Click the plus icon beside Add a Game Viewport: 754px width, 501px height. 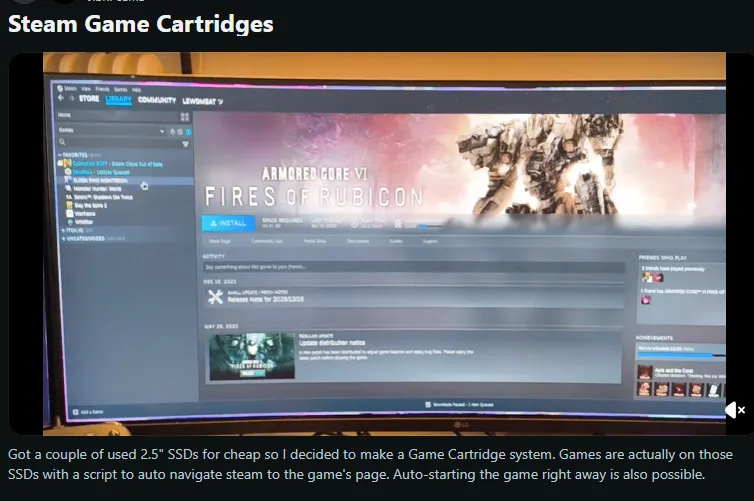point(75,412)
